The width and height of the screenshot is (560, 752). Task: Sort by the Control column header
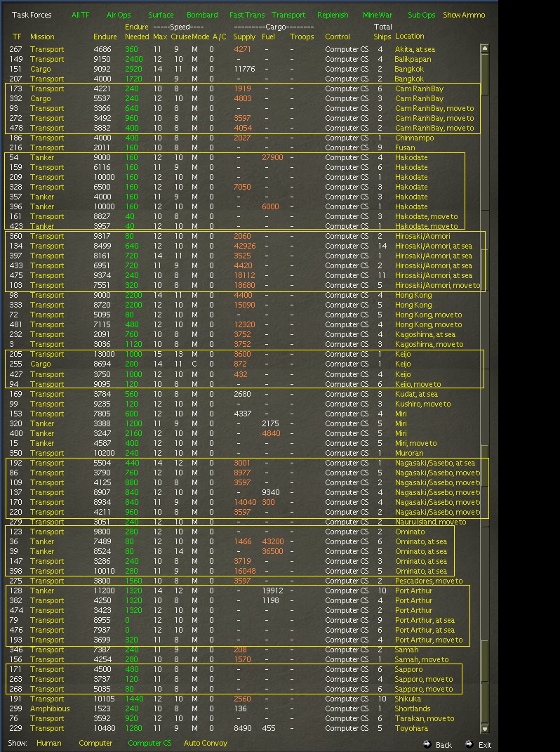pos(337,37)
